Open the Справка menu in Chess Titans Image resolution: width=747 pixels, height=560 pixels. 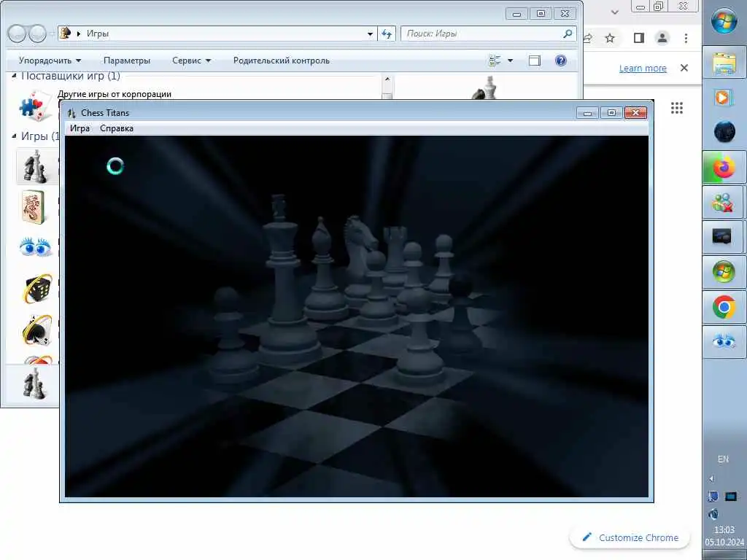pos(117,128)
